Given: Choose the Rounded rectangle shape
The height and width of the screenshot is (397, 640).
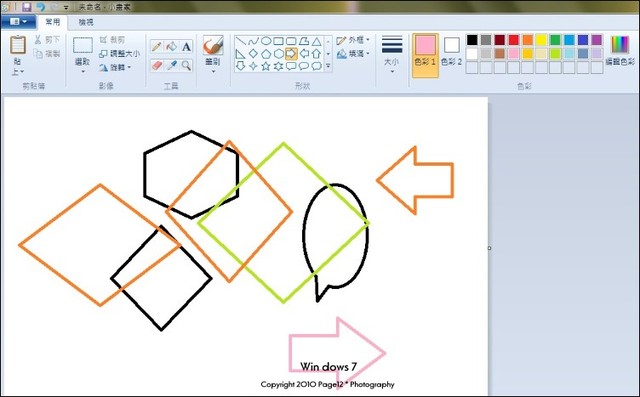Looking at the screenshot, I should click(x=291, y=41).
